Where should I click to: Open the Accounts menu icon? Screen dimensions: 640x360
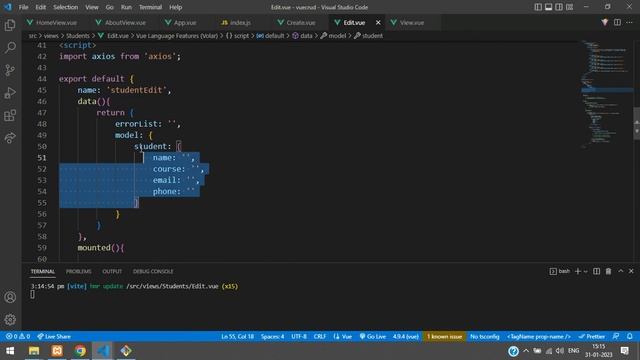pyautogui.click(x=10, y=297)
